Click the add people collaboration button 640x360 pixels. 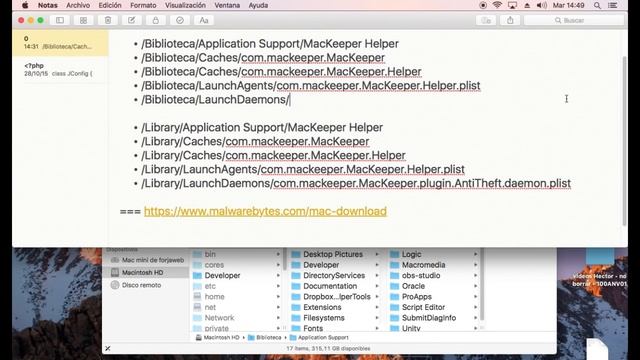[486, 20]
